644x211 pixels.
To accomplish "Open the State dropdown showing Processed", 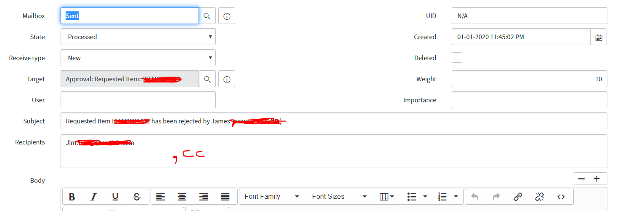I will [138, 37].
